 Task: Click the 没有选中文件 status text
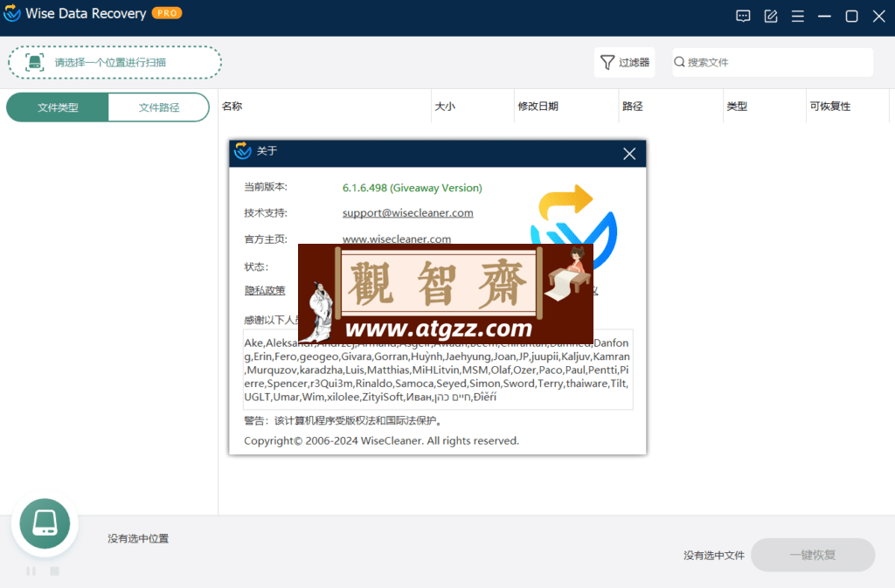pos(714,555)
